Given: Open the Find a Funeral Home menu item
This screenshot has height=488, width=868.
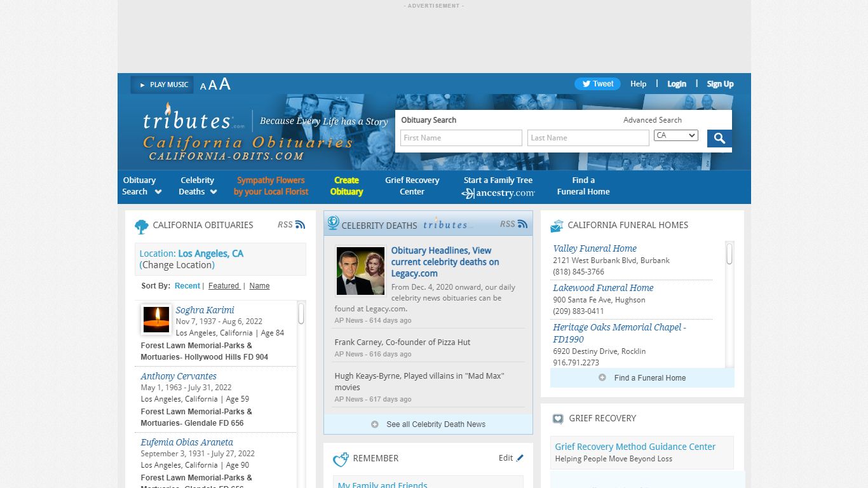Looking at the screenshot, I should (583, 186).
